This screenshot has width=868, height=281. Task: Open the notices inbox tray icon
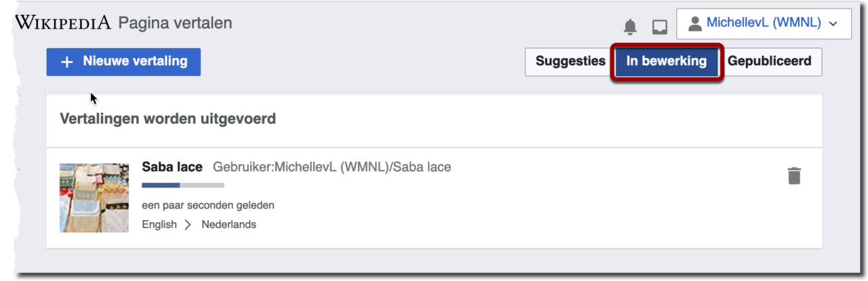(x=659, y=27)
